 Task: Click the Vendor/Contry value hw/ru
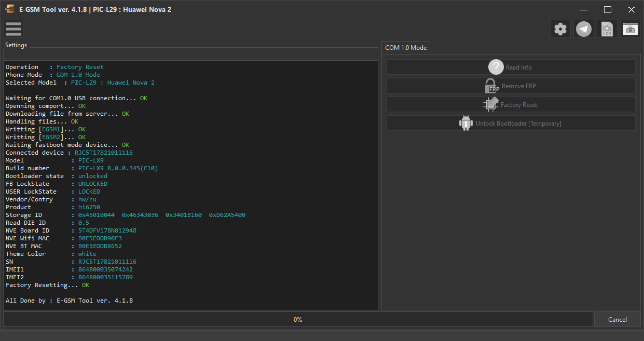pos(87,199)
